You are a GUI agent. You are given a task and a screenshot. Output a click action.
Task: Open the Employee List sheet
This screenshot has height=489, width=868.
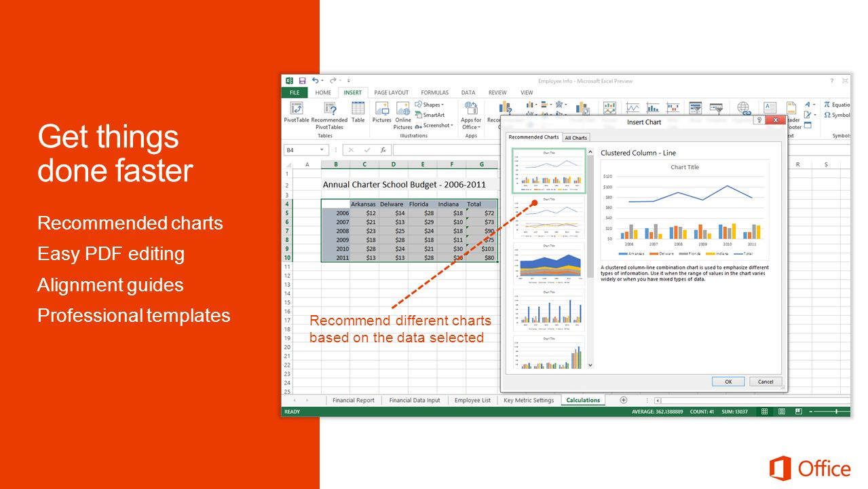(x=472, y=400)
